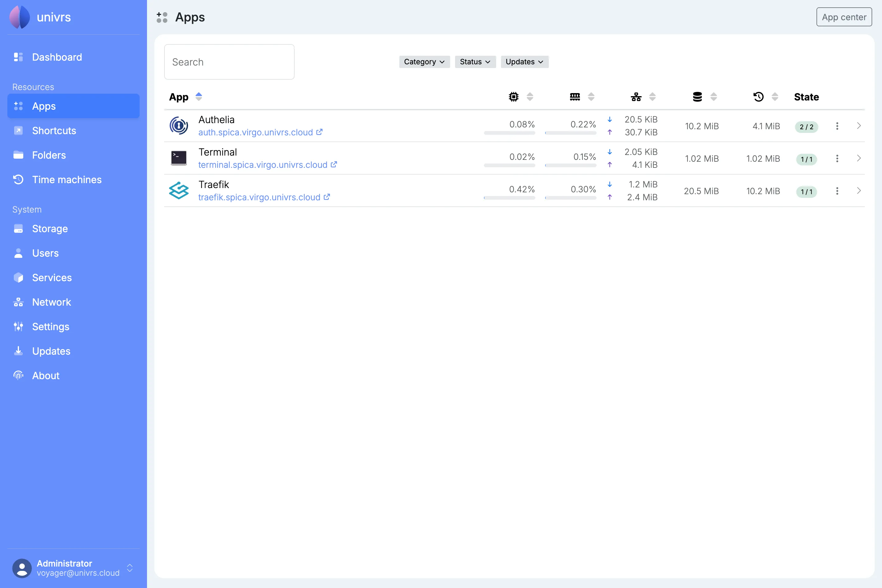Click the Services cube icon
The height and width of the screenshot is (588, 882).
pos(18,277)
